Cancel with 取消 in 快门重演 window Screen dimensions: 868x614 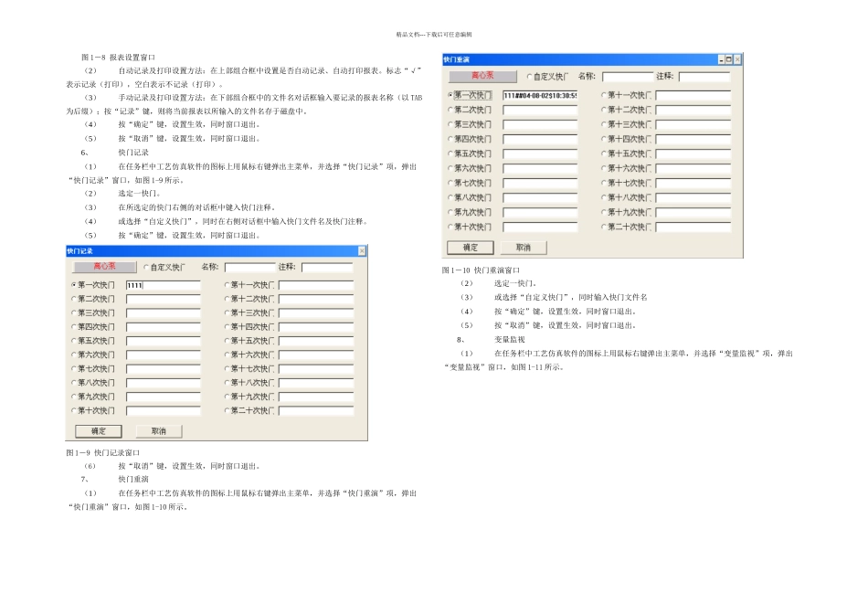coord(524,248)
